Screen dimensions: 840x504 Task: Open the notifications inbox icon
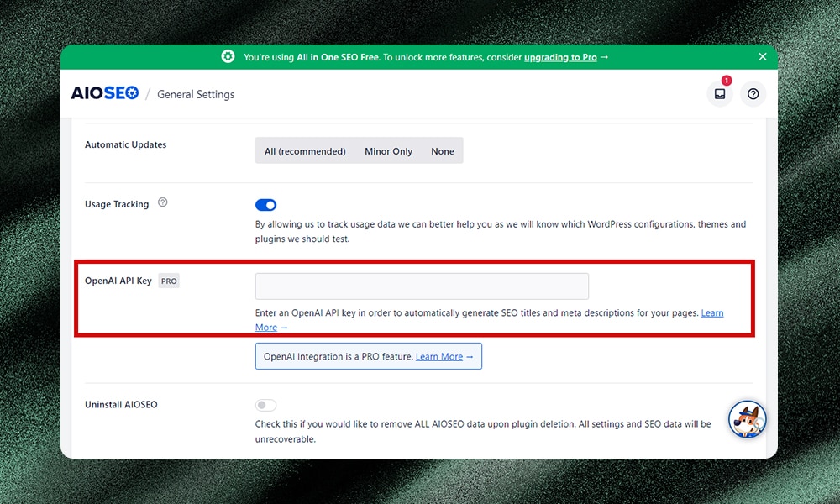click(720, 94)
